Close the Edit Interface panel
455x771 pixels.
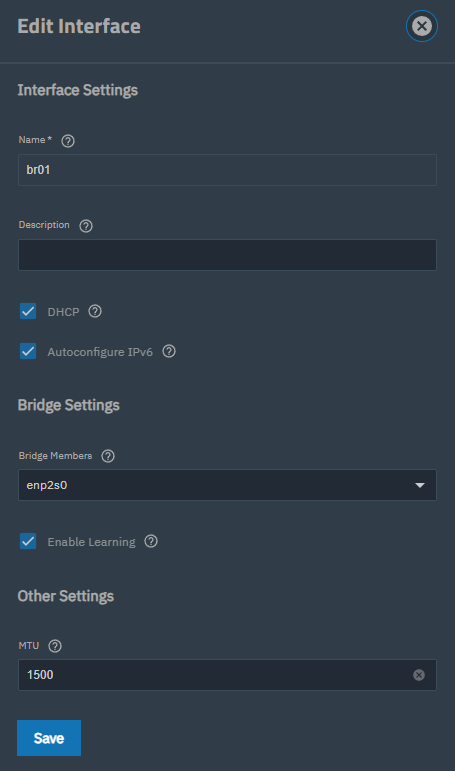click(x=422, y=26)
